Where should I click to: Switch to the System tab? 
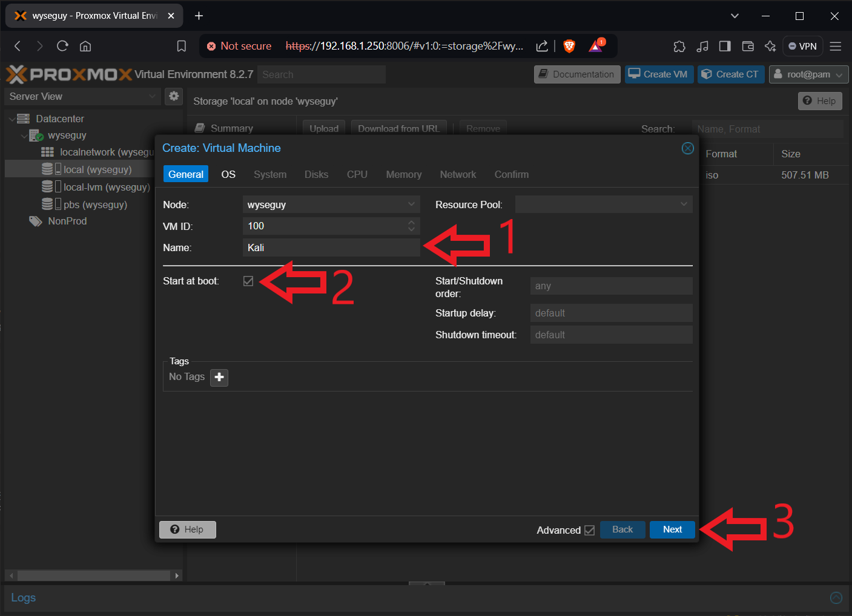tap(270, 174)
